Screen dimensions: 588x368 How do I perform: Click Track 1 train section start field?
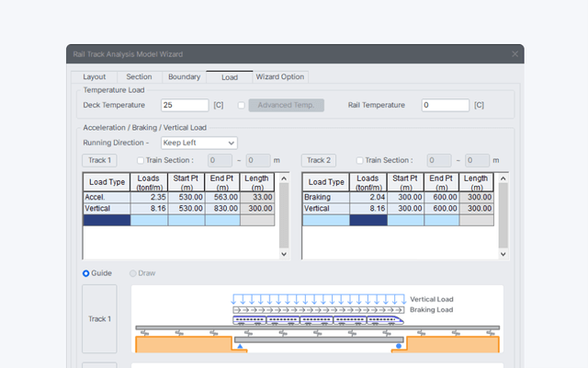pyautogui.click(x=220, y=160)
